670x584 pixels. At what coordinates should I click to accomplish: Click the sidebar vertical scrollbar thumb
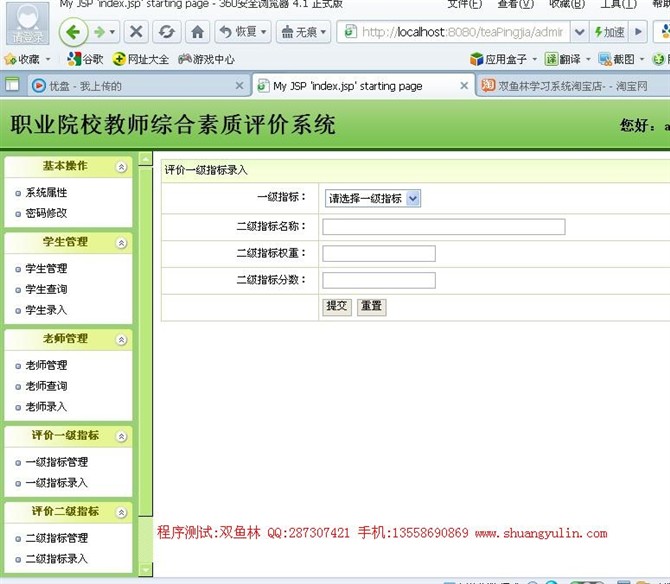coord(146,342)
